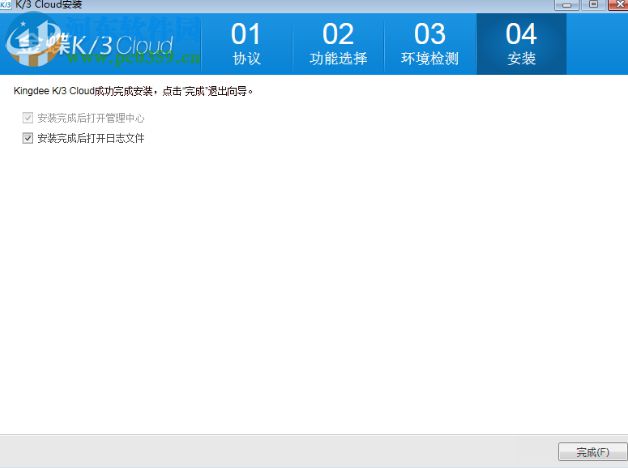Select step 04 安装 tab

521,44
